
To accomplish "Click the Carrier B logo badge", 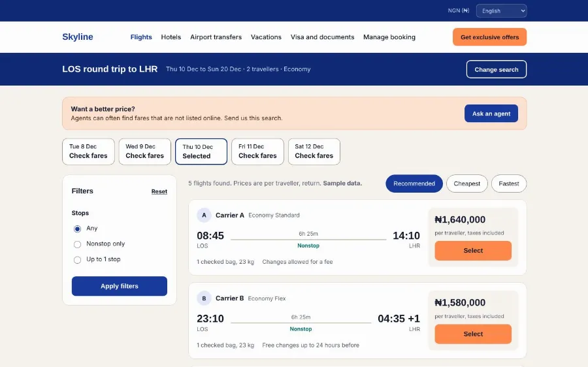I will [x=204, y=298].
